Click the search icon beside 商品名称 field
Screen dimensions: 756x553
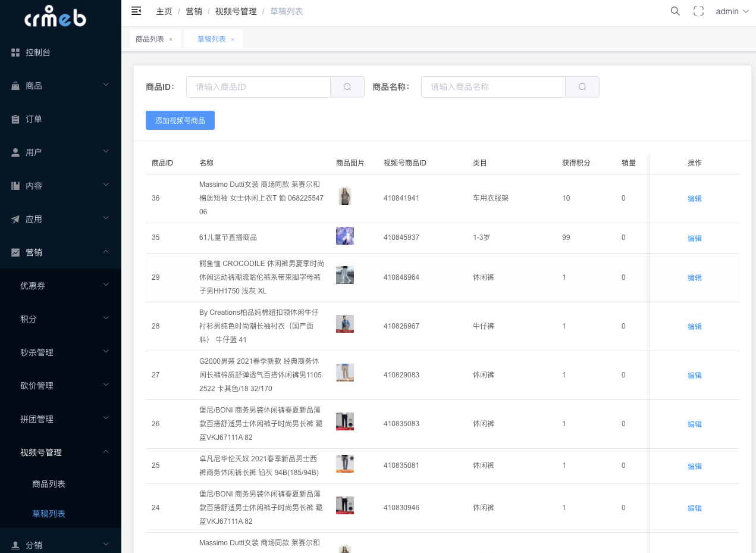pos(582,86)
